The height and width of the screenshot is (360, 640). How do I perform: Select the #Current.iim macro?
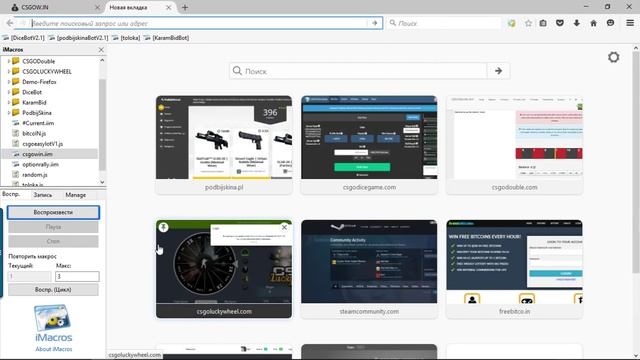pyautogui.click(x=38, y=123)
